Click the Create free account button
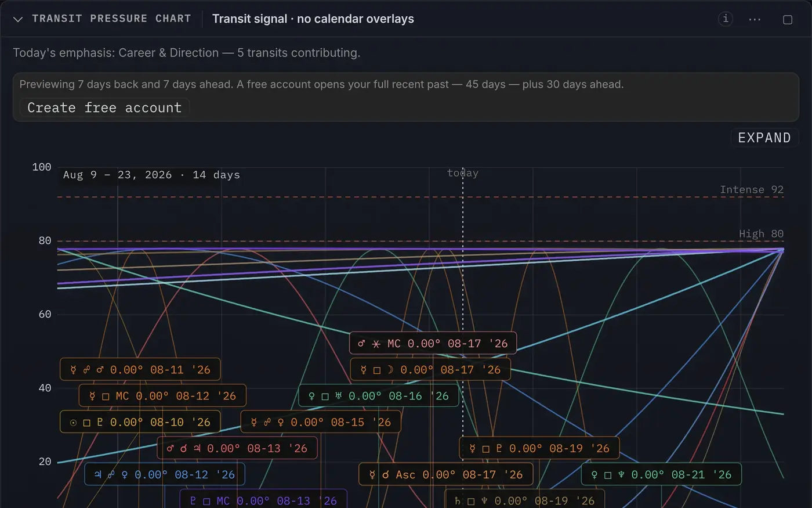Viewport: 812px width, 508px height. click(x=104, y=108)
